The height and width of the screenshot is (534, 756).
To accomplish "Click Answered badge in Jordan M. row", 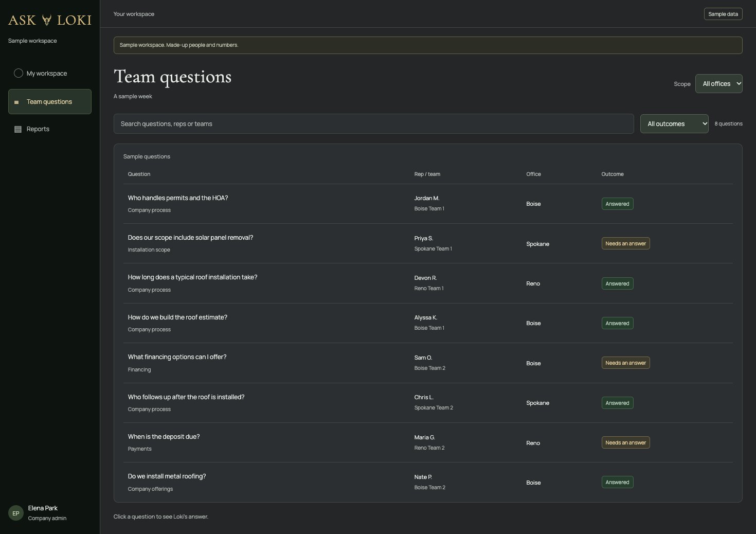I will (x=617, y=204).
